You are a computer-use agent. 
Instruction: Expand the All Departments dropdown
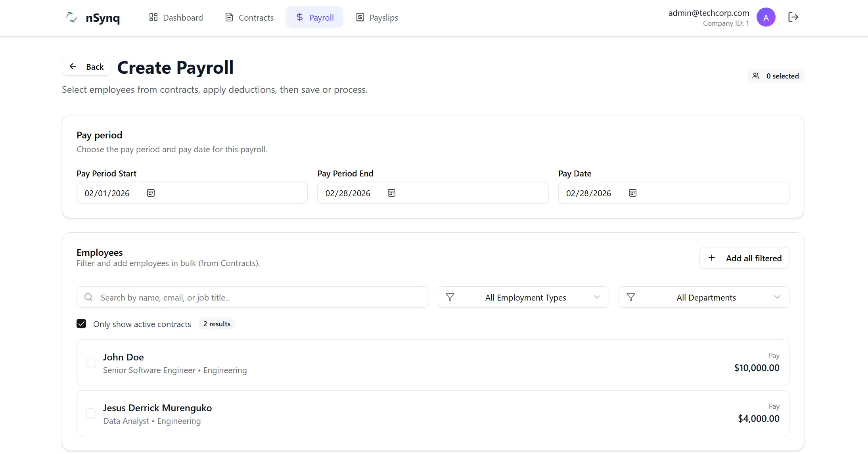(x=706, y=297)
